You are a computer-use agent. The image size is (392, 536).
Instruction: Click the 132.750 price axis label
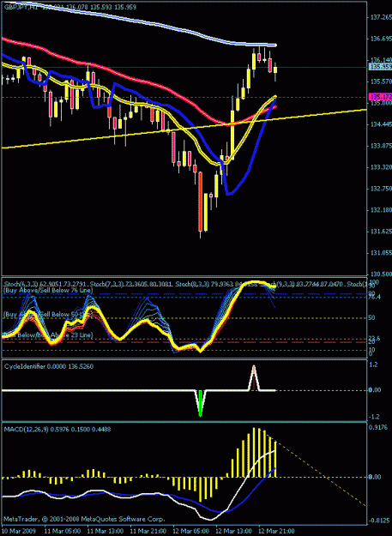point(382,189)
